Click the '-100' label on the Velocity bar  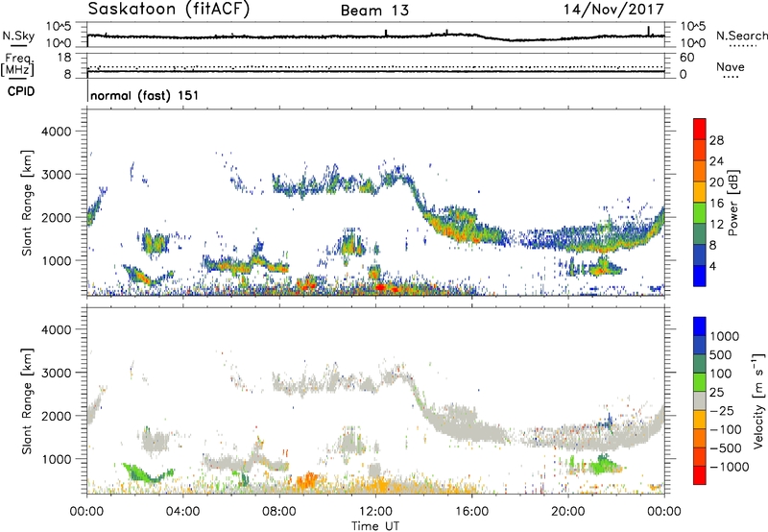click(x=726, y=429)
